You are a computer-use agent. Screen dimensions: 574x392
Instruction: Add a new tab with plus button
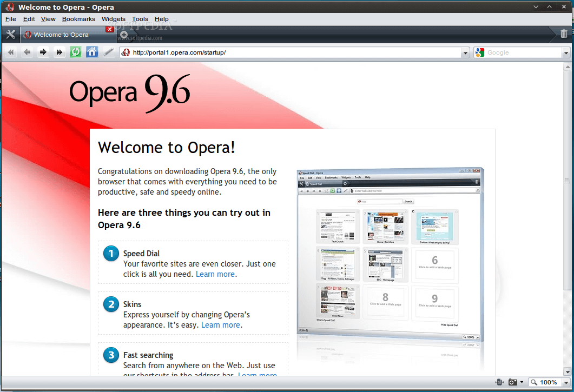pyautogui.click(x=124, y=35)
